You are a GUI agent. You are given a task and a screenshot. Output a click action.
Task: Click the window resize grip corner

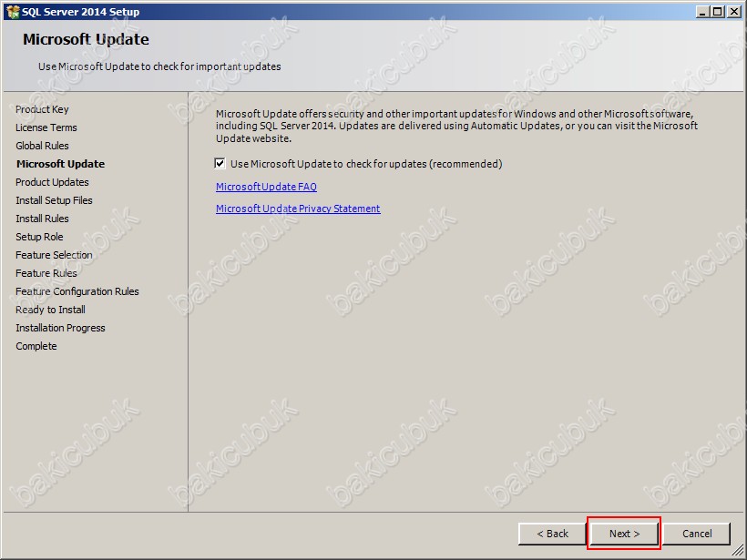click(x=737, y=551)
